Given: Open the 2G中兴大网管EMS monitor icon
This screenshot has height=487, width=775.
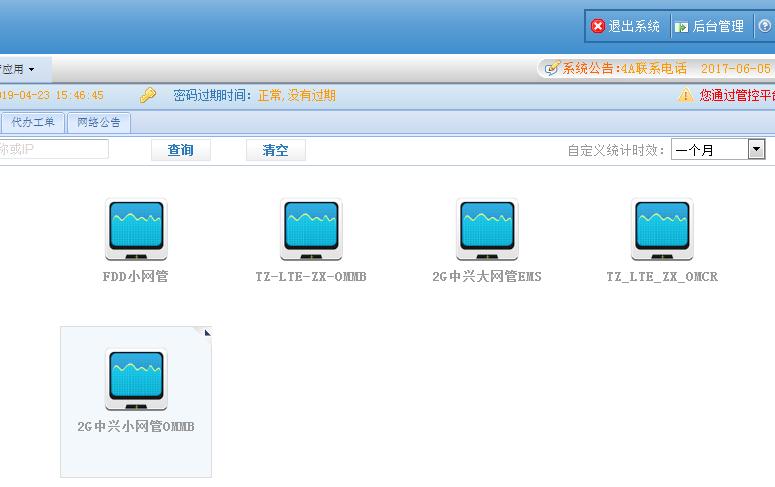Looking at the screenshot, I should (487, 229).
